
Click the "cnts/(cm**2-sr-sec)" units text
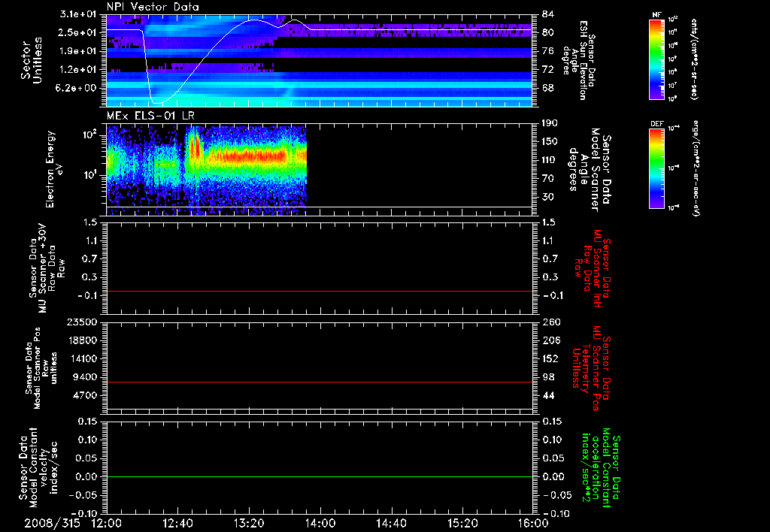[x=694, y=59]
